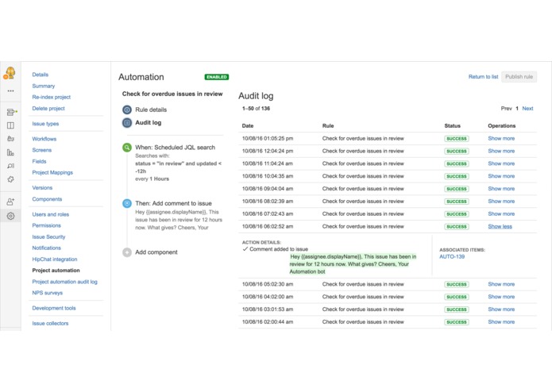Click the grey Add component plus icon

(x=127, y=252)
